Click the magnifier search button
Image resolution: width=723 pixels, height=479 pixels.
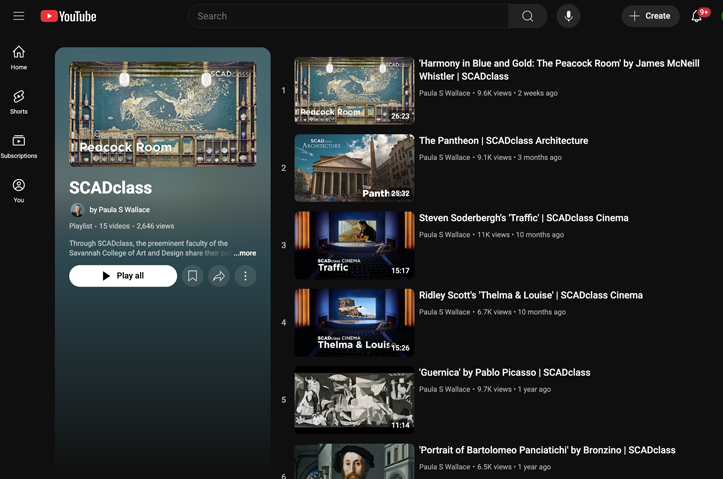527,16
